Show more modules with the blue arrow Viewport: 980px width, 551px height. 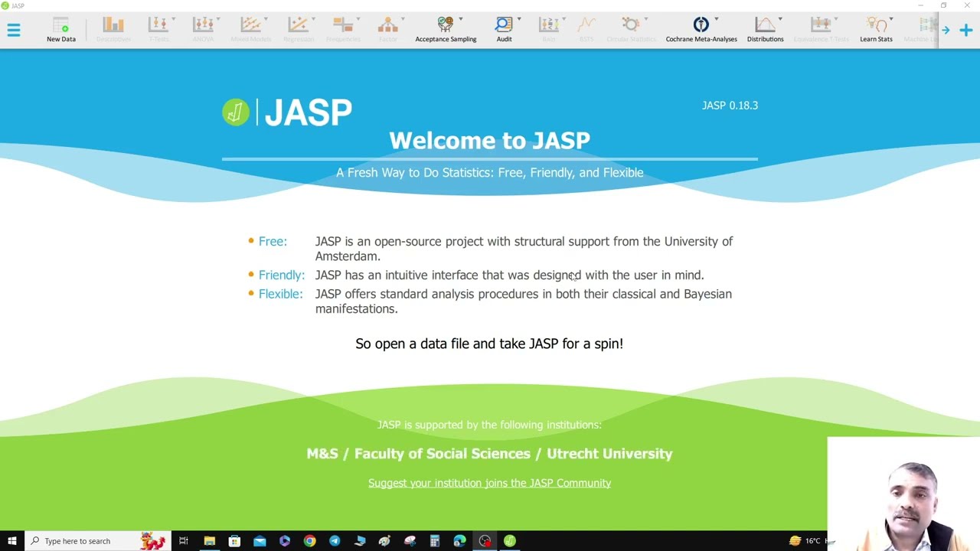click(946, 30)
